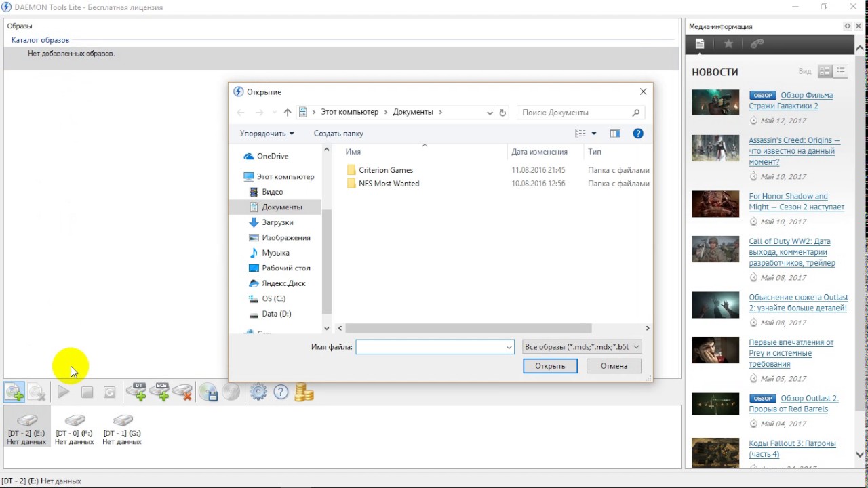Click the dialog's blue help icon

click(x=638, y=134)
